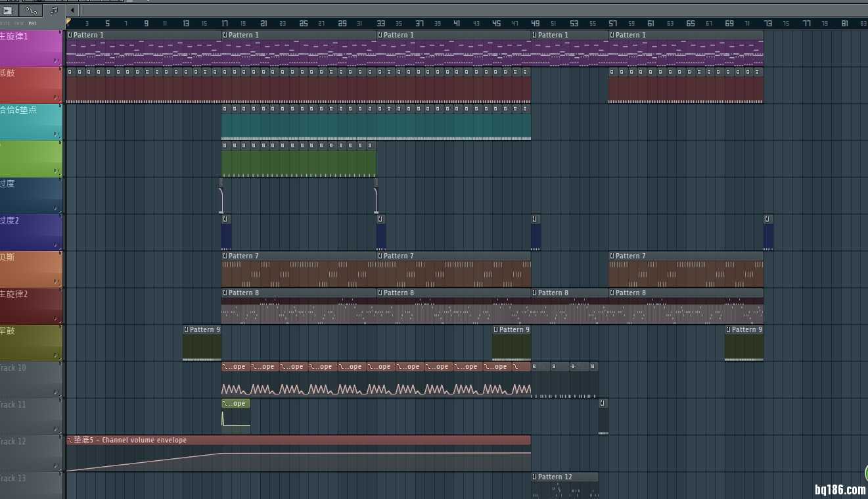Select the Pattern 7 clip starting at bar 33
868x499 pixels.
453,269
